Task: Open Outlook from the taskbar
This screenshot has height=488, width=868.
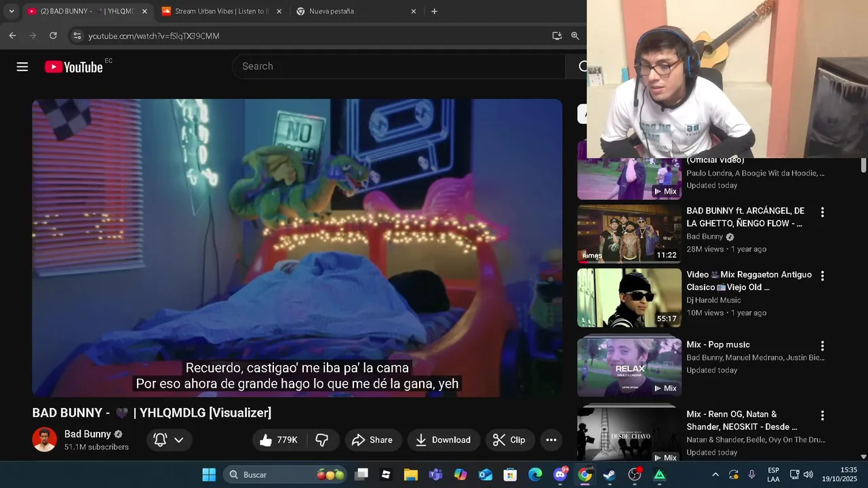Action: coord(486,474)
